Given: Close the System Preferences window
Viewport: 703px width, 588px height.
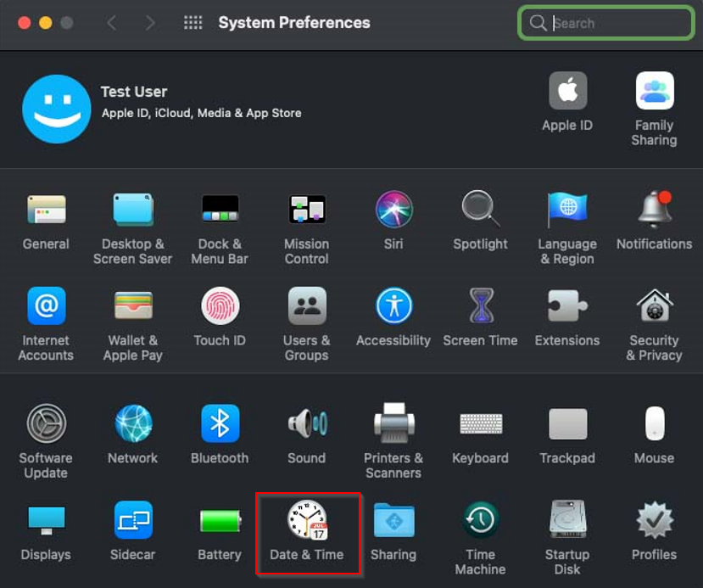Looking at the screenshot, I should (25, 22).
